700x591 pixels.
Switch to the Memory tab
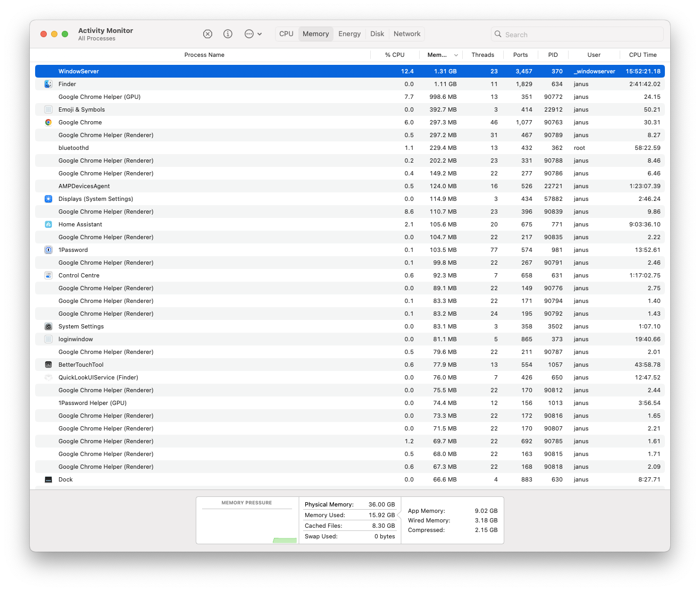tap(316, 34)
